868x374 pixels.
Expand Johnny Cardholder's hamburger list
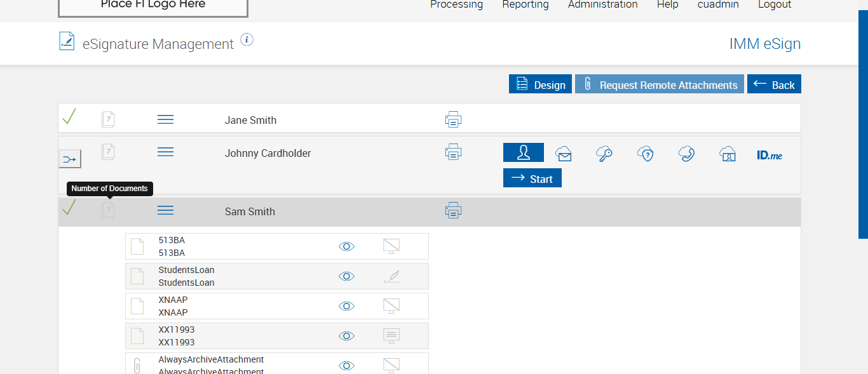click(165, 152)
